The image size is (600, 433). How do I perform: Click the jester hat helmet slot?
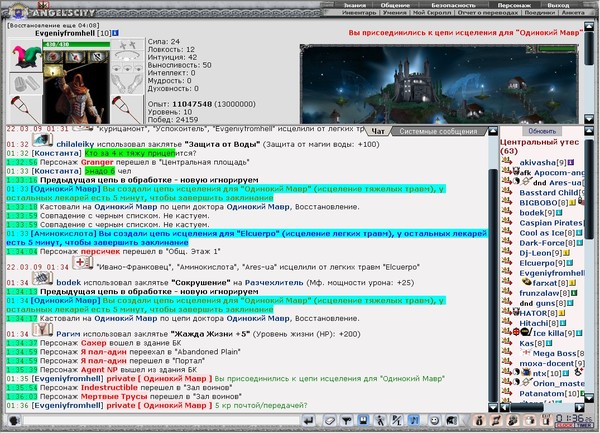coord(26,56)
